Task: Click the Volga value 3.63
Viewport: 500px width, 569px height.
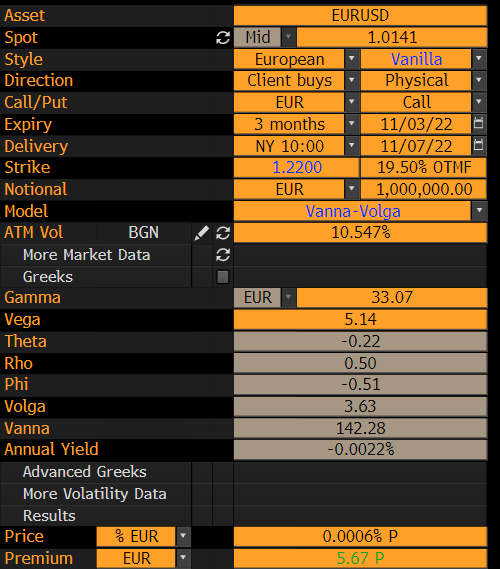Action: (360, 406)
